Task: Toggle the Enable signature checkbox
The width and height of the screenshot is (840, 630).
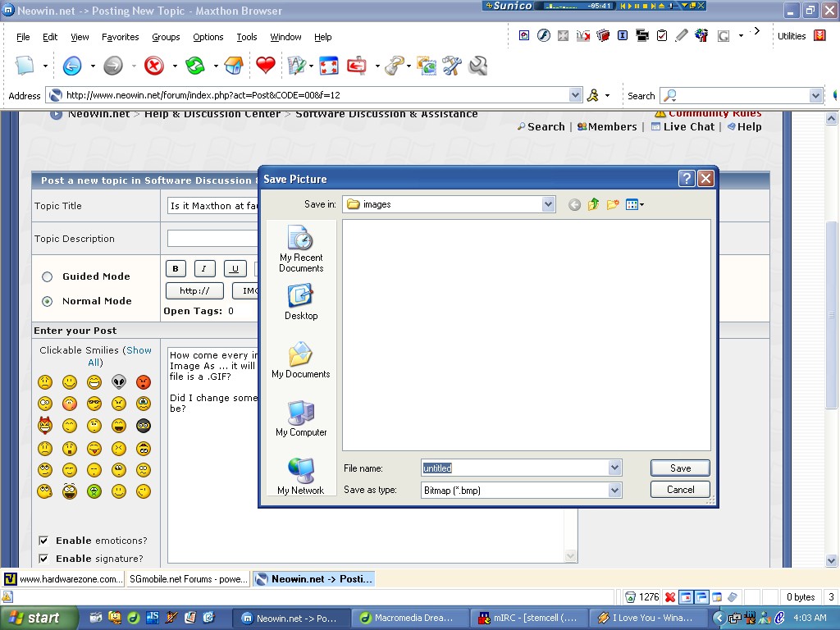Action: tap(43, 559)
